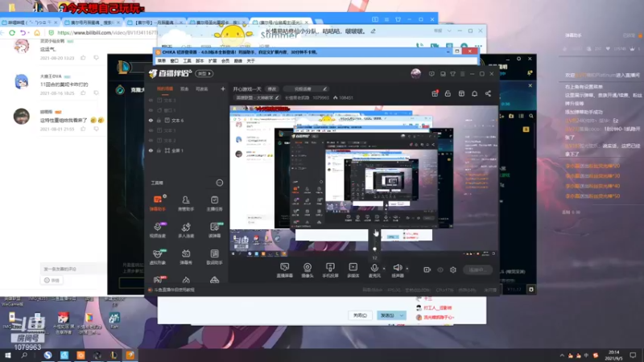Image resolution: width=644 pixels, height=362 pixels.
Task: Open the 会员 menu in CHIKA window
Action: pos(225,61)
